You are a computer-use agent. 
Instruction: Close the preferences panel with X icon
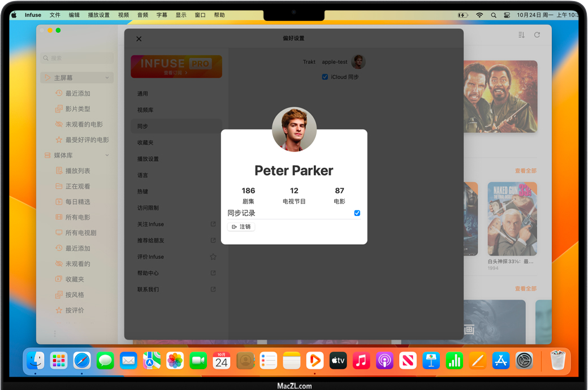[139, 39]
